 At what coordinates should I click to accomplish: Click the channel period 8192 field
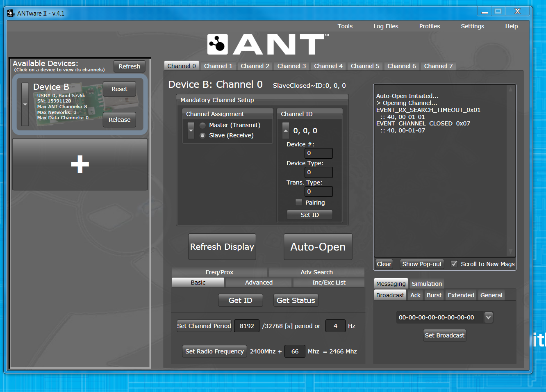click(x=247, y=326)
